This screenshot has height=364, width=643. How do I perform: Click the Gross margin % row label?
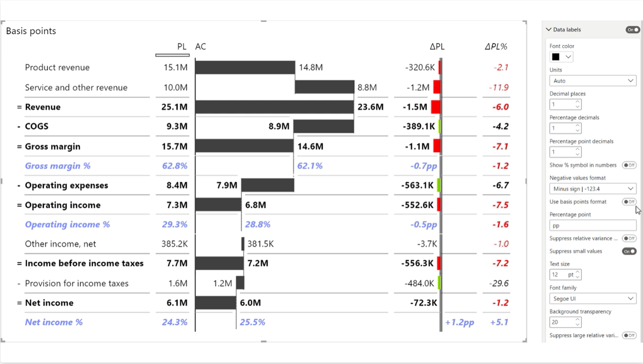click(57, 166)
